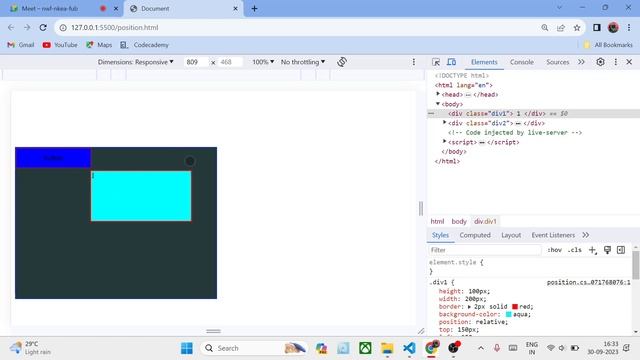Click the aqua background color swatch
Image resolution: width=640 pixels, height=360 pixels.
click(509, 314)
